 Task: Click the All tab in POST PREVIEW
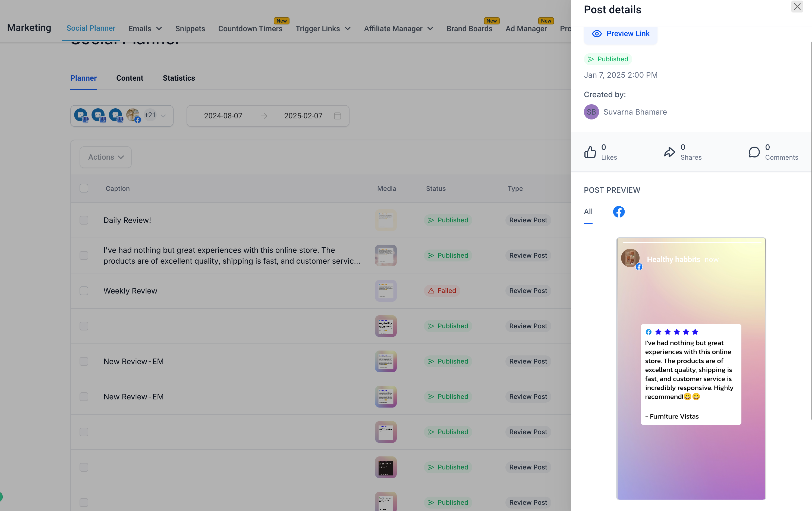588,211
